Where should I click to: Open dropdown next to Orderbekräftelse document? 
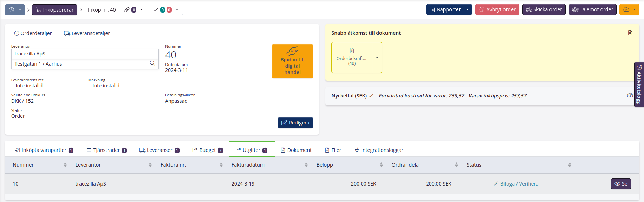[x=377, y=58]
